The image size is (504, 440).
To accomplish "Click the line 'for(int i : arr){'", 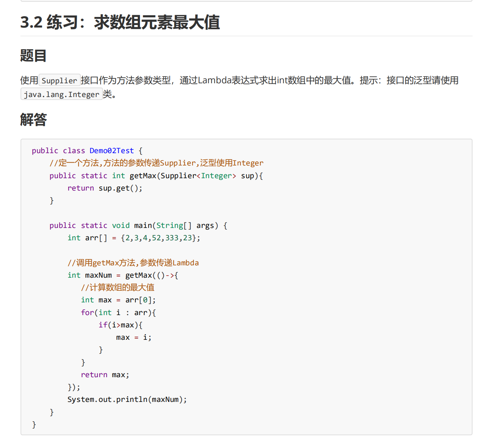I will pyautogui.click(x=118, y=313).
